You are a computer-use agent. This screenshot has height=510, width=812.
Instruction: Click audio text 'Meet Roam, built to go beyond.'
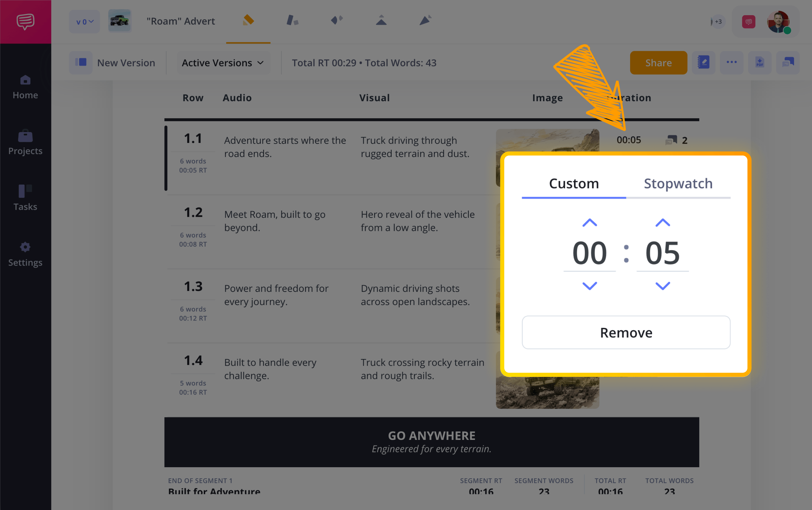(275, 221)
